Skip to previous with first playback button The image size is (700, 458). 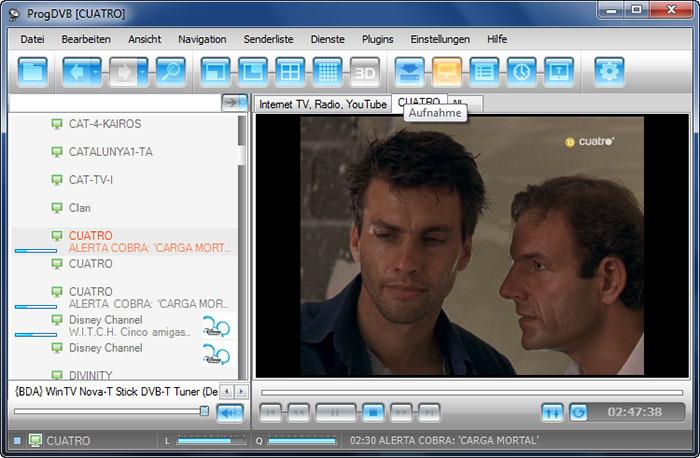[271, 412]
